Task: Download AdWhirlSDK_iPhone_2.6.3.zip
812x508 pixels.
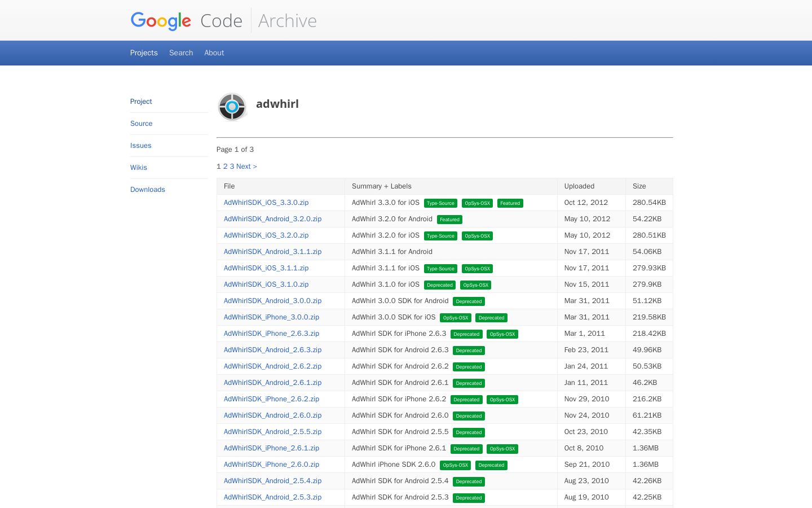Action: coord(272,334)
